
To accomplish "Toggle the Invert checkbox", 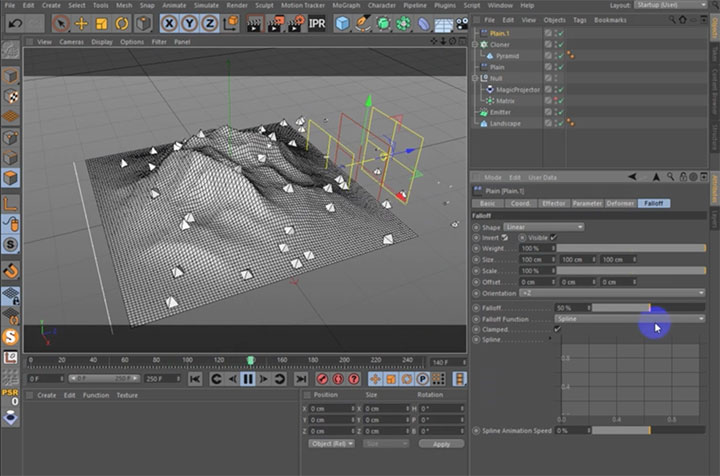I will coord(505,237).
